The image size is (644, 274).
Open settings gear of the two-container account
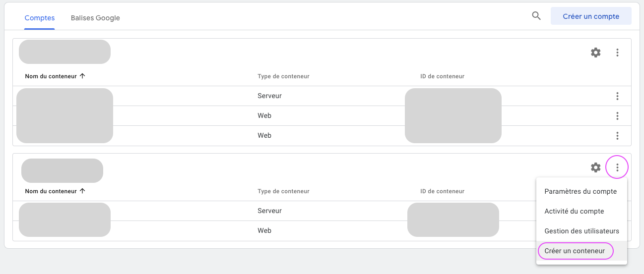[x=596, y=167]
